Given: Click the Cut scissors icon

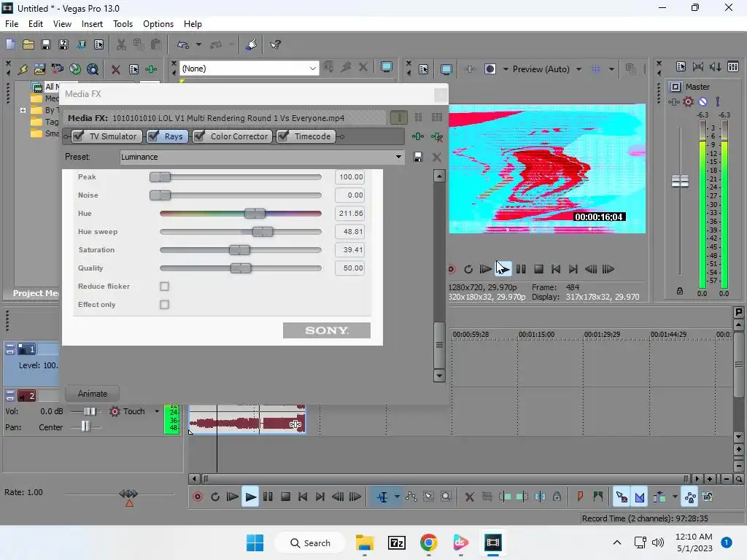Looking at the screenshot, I should (x=121, y=44).
